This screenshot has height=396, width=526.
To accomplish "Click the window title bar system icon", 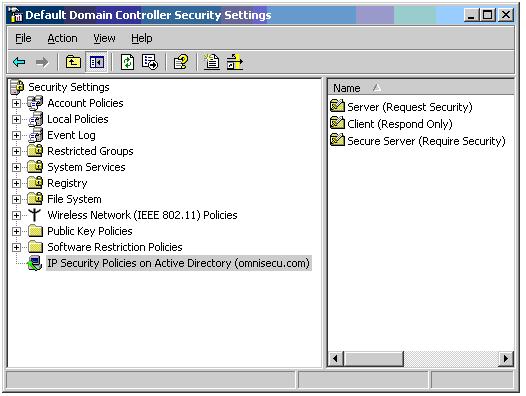I will coord(15,15).
